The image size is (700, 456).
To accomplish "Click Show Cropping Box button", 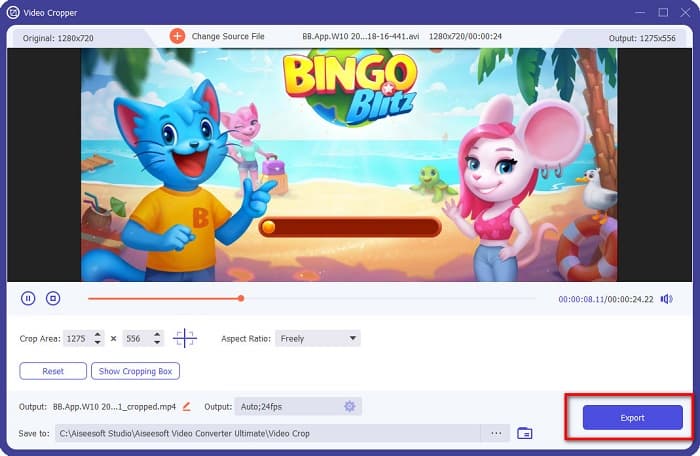I will (135, 371).
